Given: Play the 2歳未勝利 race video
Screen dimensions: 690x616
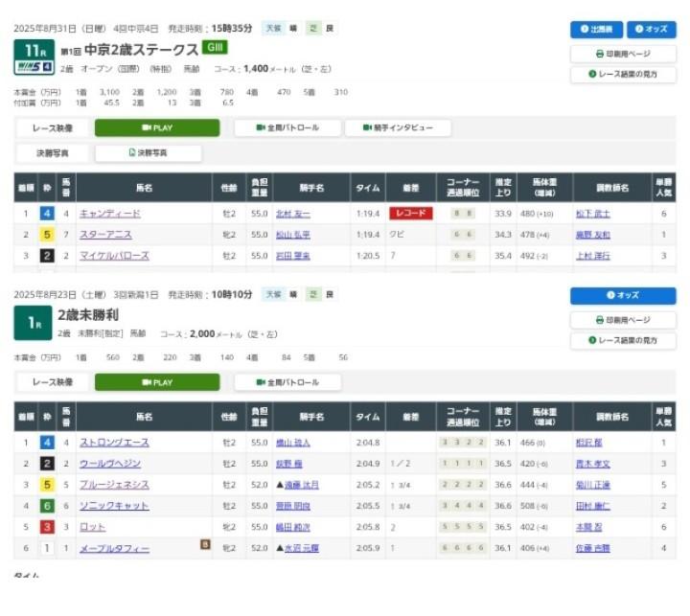Looking at the screenshot, I should click(157, 382).
